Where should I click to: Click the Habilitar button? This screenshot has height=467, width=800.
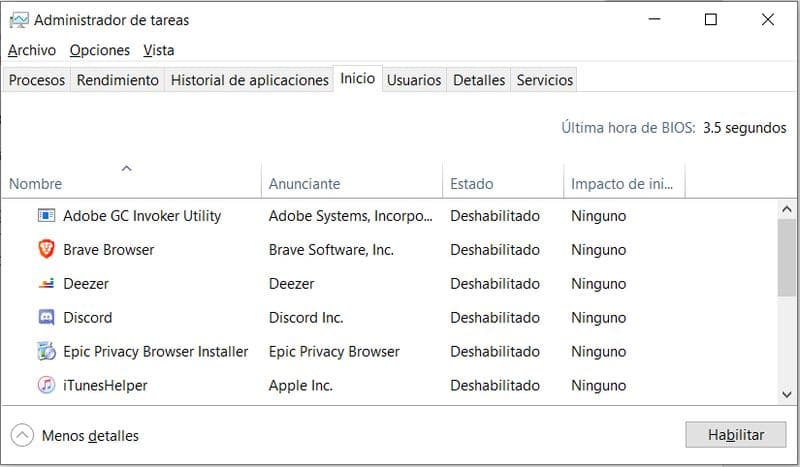[x=736, y=435]
